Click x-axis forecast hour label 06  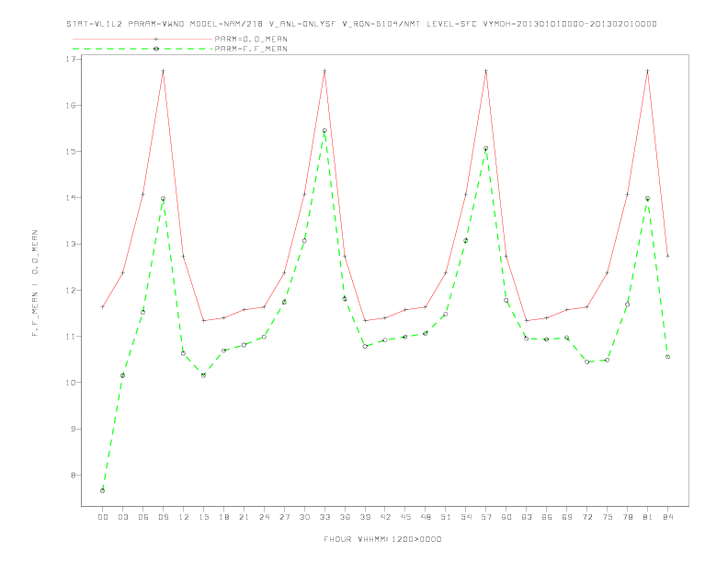(143, 517)
